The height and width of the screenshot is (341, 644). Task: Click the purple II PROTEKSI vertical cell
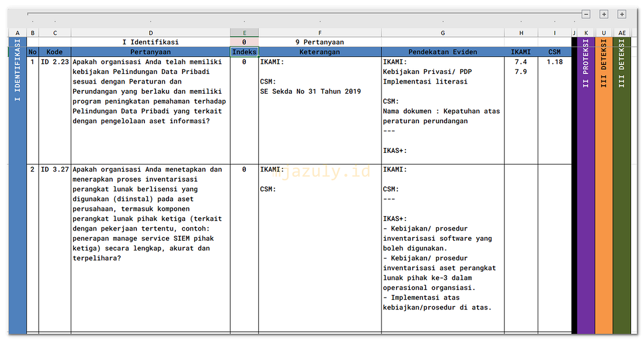[586, 186]
